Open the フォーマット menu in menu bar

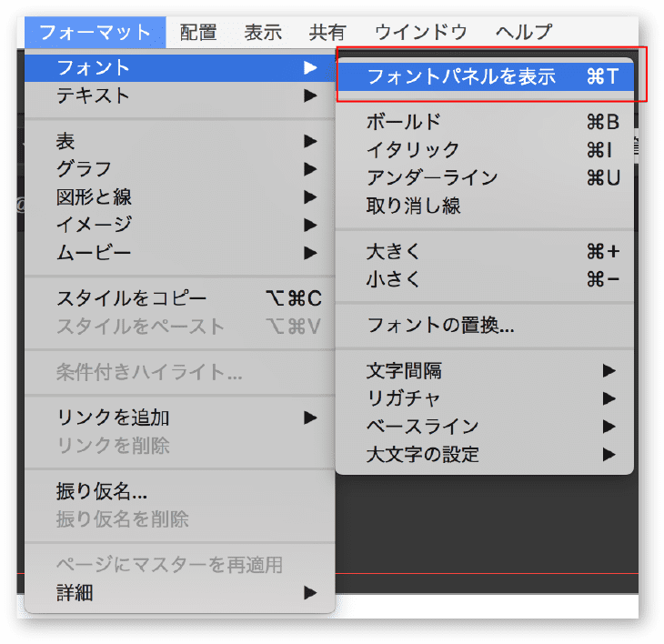(x=96, y=32)
